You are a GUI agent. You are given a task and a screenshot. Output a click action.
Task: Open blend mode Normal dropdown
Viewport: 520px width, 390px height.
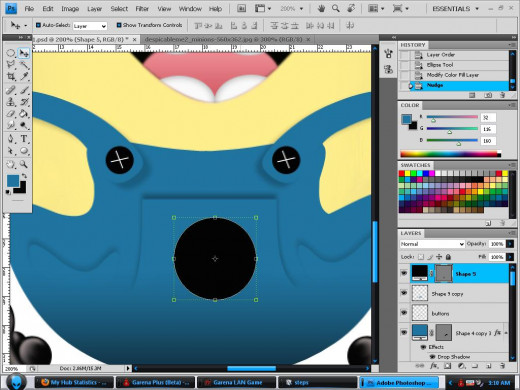[432, 244]
